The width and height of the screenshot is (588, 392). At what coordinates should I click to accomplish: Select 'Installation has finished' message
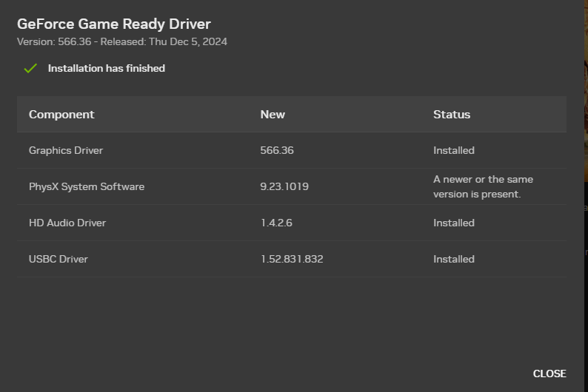pyautogui.click(x=107, y=68)
